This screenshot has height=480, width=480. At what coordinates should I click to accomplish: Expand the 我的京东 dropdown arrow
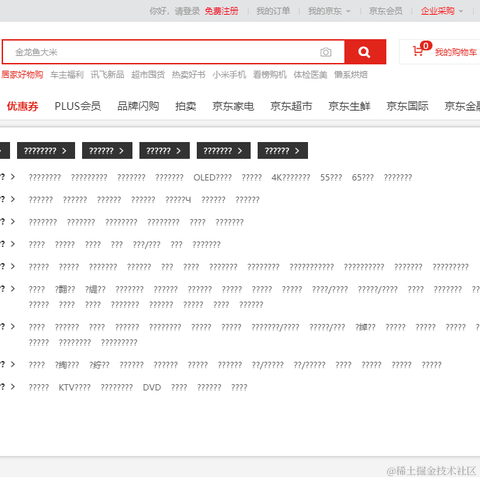pyautogui.click(x=348, y=11)
